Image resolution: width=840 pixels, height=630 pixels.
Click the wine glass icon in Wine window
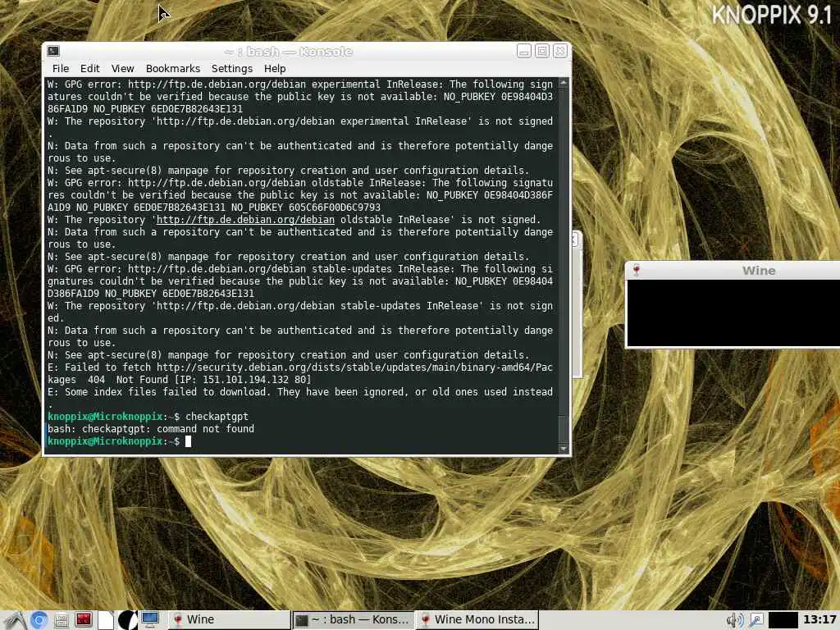[637, 271]
